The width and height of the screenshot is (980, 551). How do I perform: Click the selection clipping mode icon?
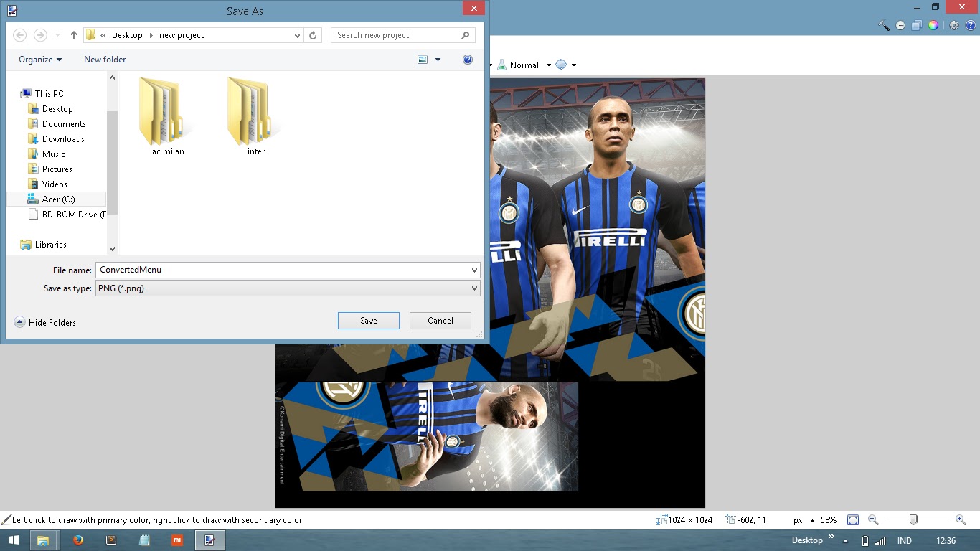(x=561, y=65)
